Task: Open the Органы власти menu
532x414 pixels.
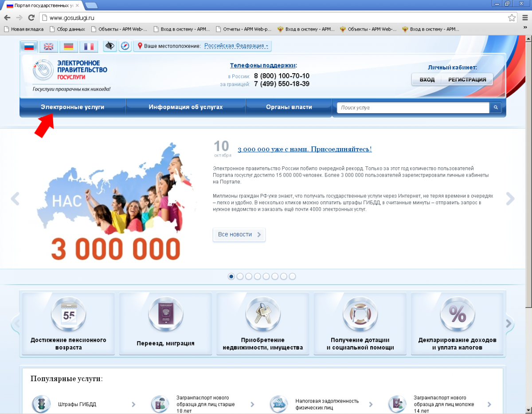Action: point(289,107)
